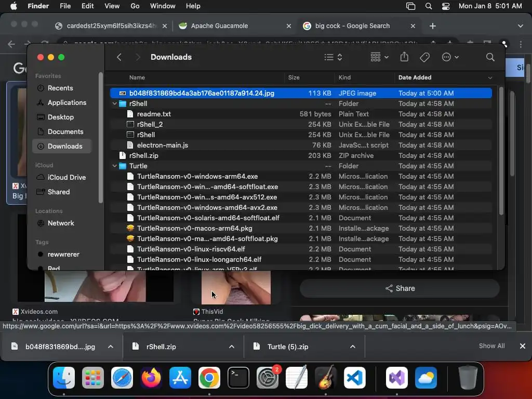This screenshot has height=399, width=532.
Task: Click Show All in downloads bar
Action: click(491, 345)
